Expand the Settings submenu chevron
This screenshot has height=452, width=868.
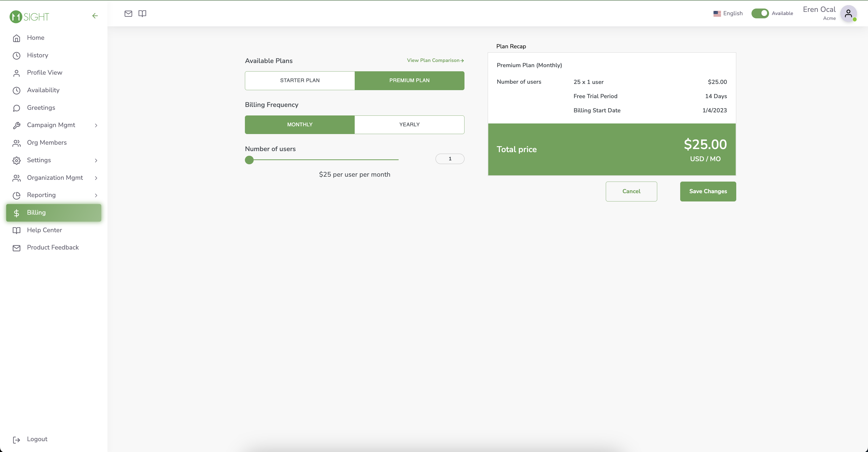[96, 160]
